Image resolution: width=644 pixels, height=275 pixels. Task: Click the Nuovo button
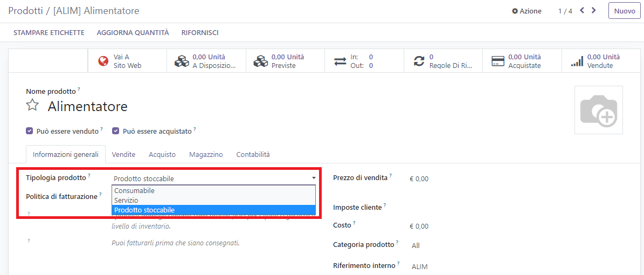tap(624, 11)
